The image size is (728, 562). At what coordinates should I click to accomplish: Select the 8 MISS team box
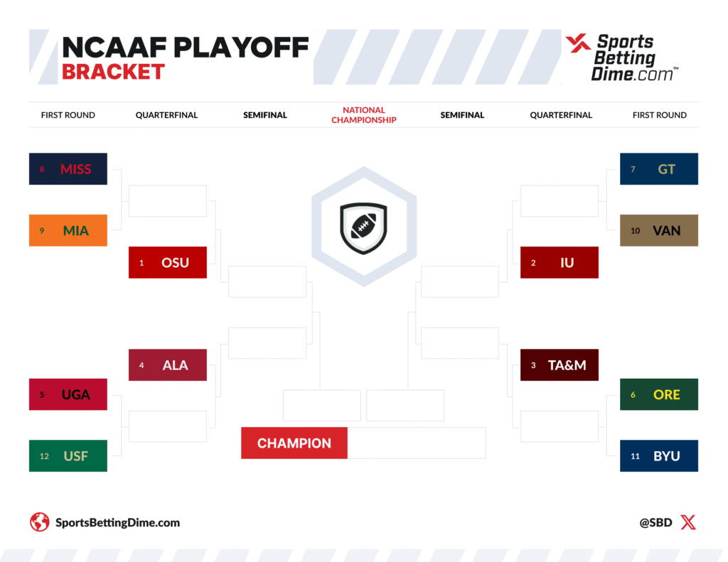point(68,169)
